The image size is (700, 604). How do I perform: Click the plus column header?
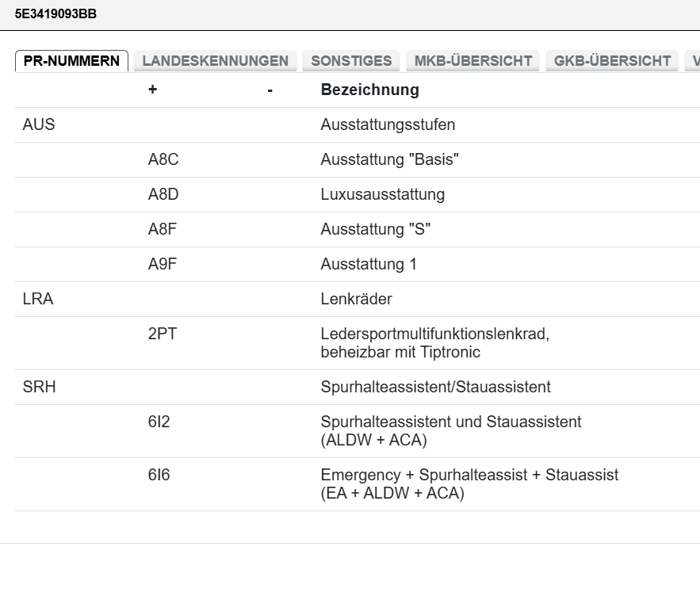(x=152, y=90)
